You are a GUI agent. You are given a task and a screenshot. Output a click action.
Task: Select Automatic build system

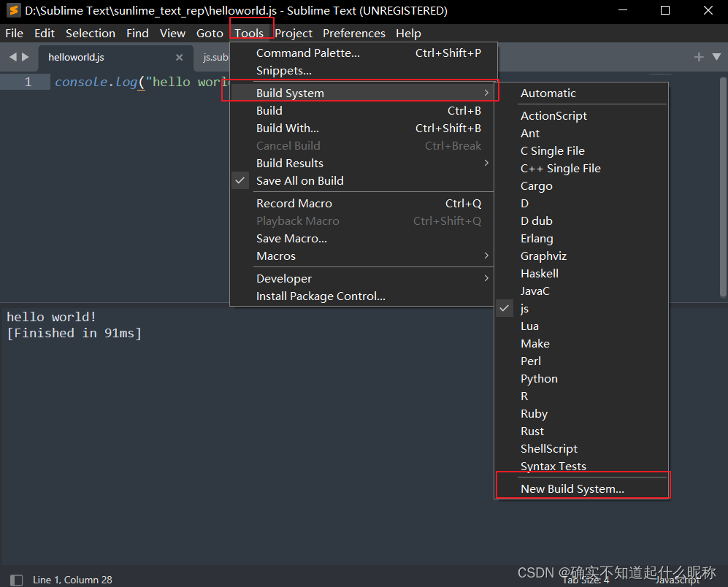tap(581, 93)
